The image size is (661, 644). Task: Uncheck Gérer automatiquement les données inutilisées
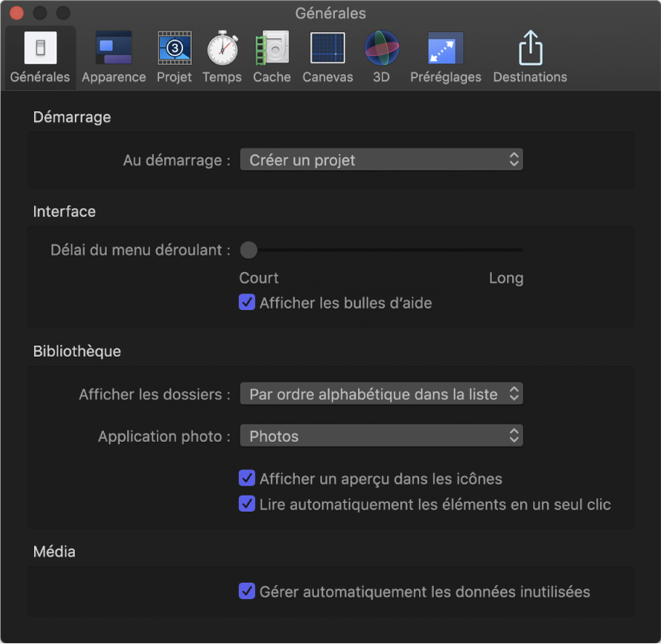tap(247, 592)
